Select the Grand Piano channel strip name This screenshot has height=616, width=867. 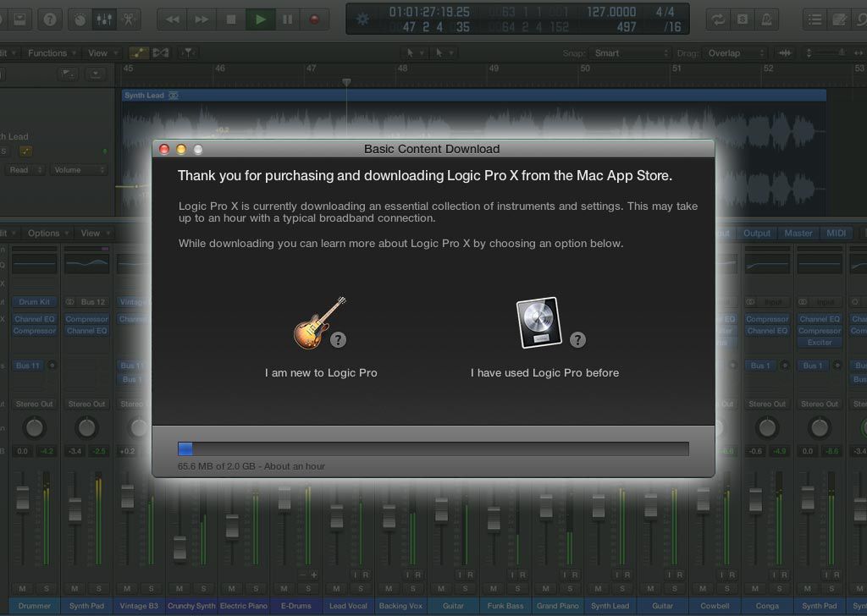(557, 606)
